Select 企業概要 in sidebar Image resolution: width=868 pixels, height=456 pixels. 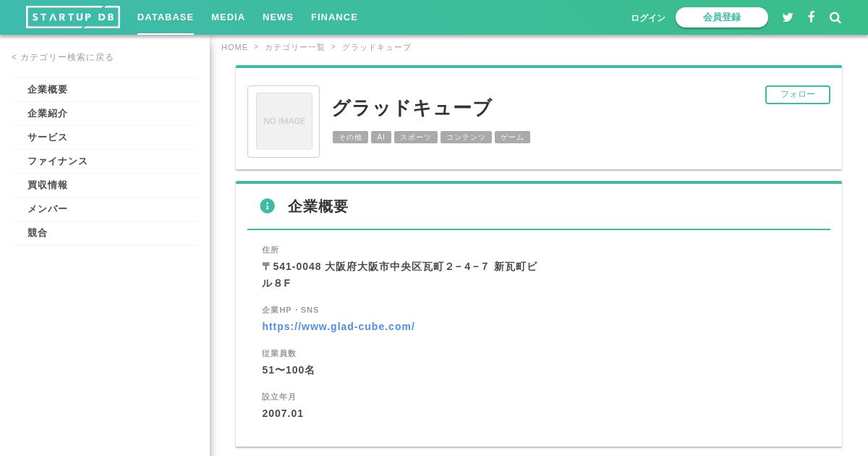[105, 90]
